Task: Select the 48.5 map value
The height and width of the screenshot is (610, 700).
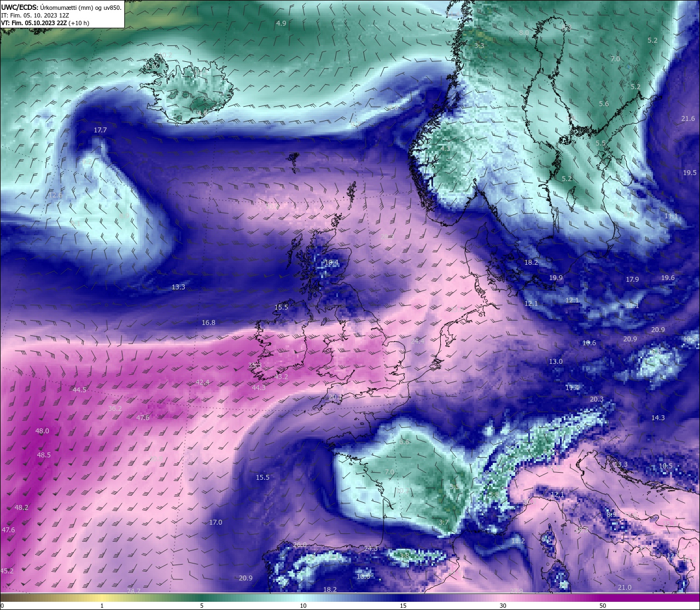Action: 44,455
